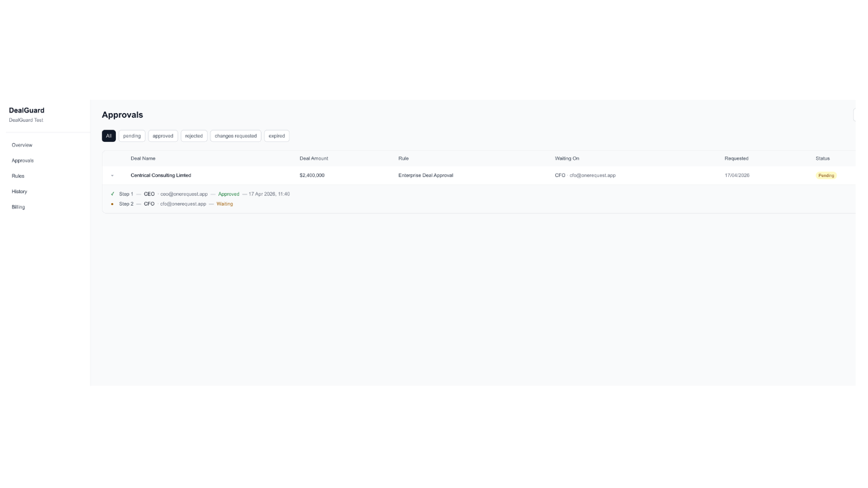Click the Centrical Consulting Limted deal name
The width and height of the screenshot is (868, 488).
tap(161, 175)
